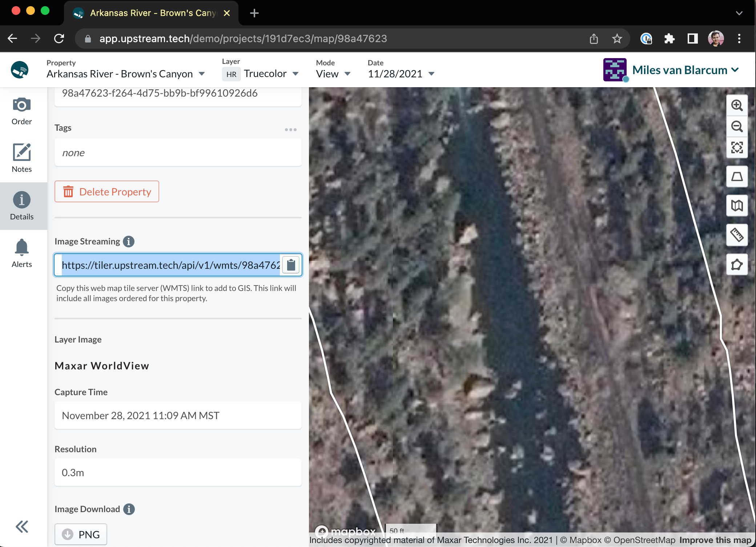This screenshot has width=756, height=547.
Task: Expand the Mode View dropdown
Action: point(347,74)
